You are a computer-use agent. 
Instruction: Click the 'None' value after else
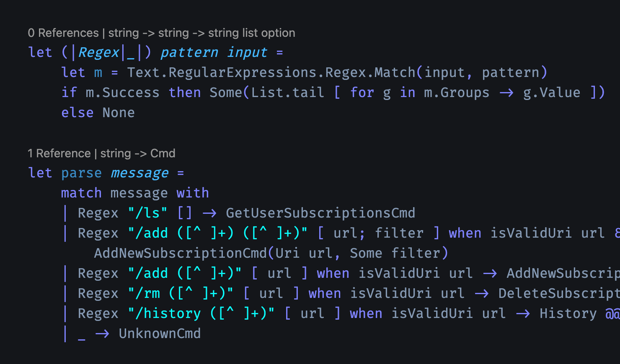tap(119, 113)
